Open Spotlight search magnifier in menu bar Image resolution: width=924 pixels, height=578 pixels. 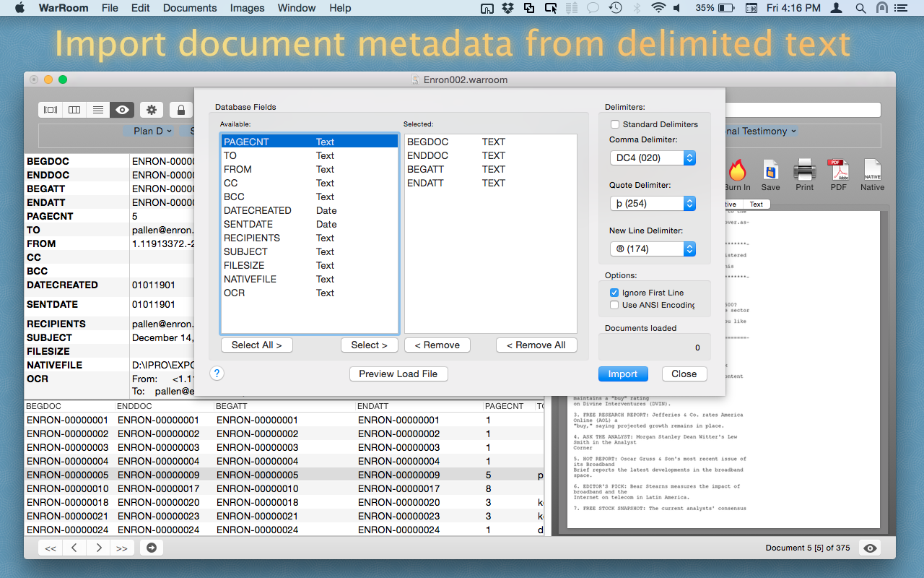[860, 8]
